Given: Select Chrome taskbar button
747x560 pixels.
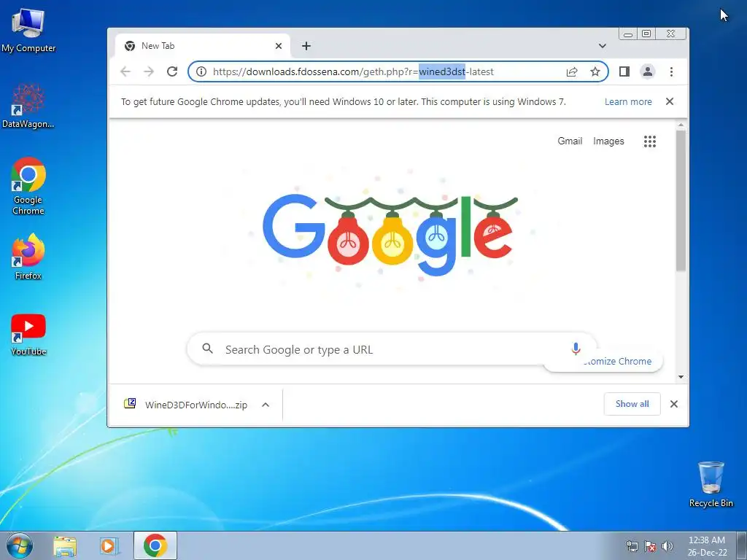Looking at the screenshot, I should (x=155, y=545).
